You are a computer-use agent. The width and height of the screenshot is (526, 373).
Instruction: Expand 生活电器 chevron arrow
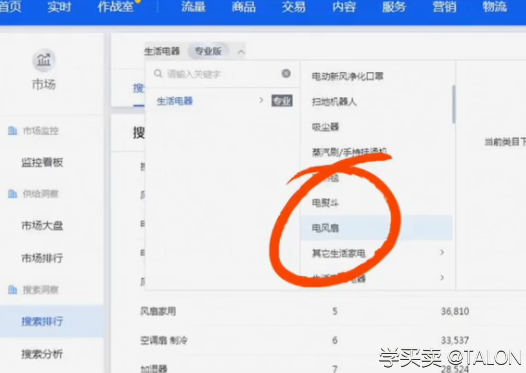pos(261,100)
